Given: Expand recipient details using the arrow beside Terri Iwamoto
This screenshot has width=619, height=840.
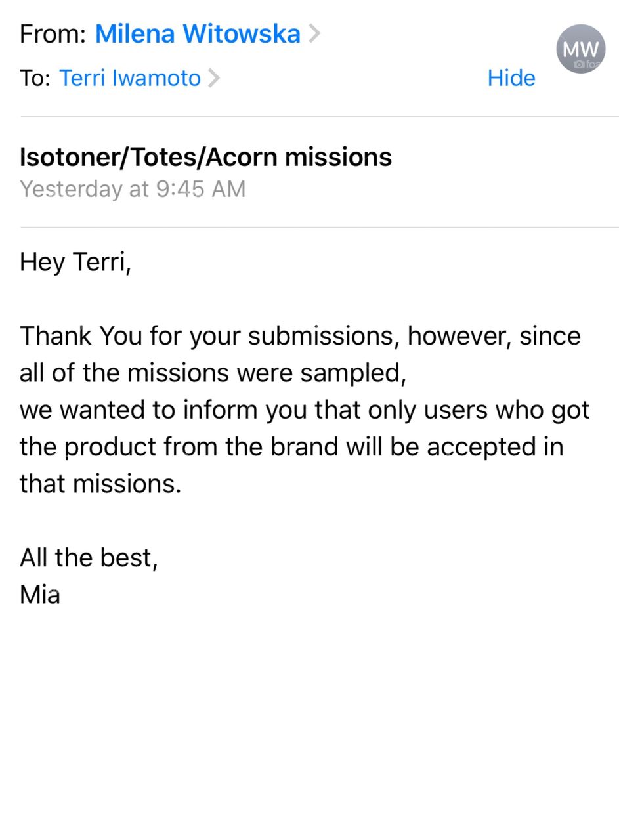Looking at the screenshot, I should pos(215,77).
